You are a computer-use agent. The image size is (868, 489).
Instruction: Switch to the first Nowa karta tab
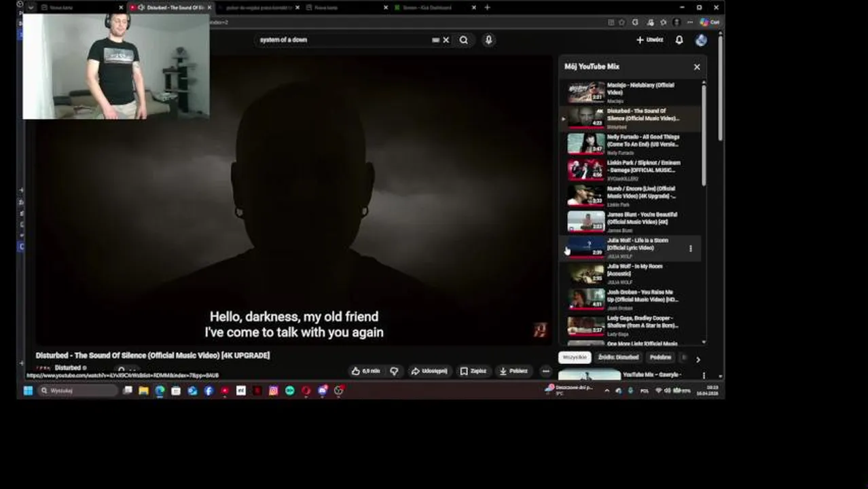coord(78,7)
